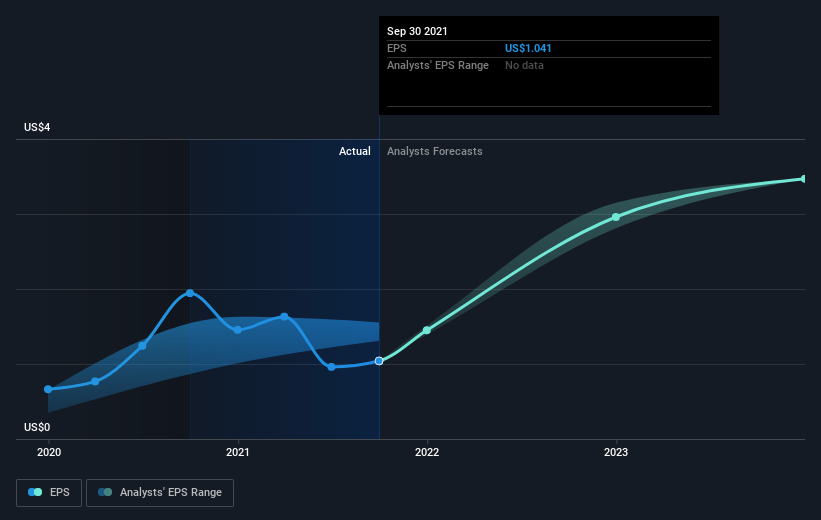The image size is (821, 520).
Task: Select the EPS data point at 2021
Action: (x=238, y=330)
